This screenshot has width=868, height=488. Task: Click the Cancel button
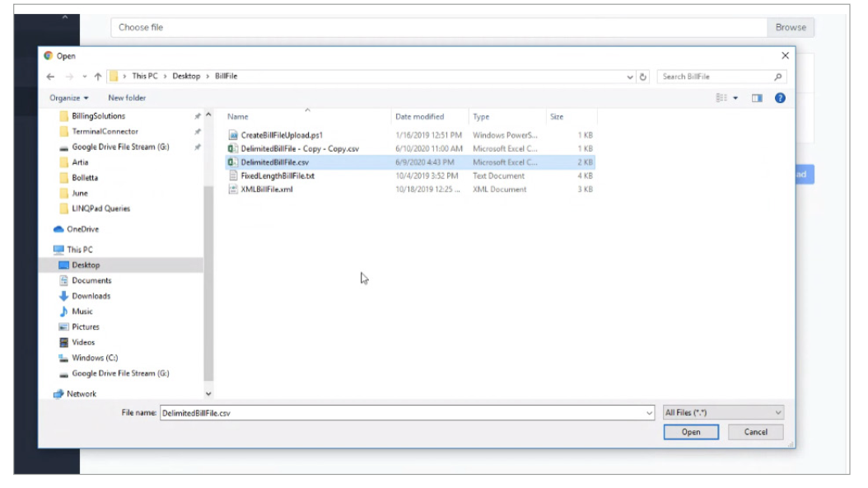(x=755, y=432)
